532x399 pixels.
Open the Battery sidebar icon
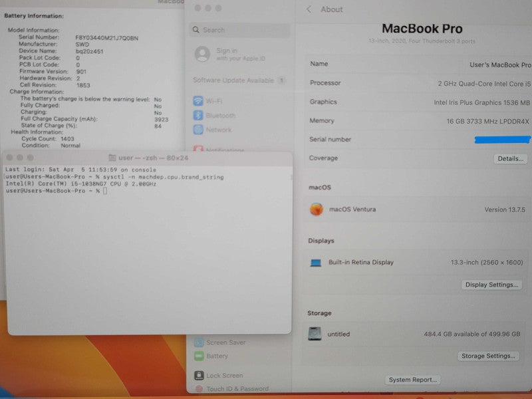tap(199, 356)
